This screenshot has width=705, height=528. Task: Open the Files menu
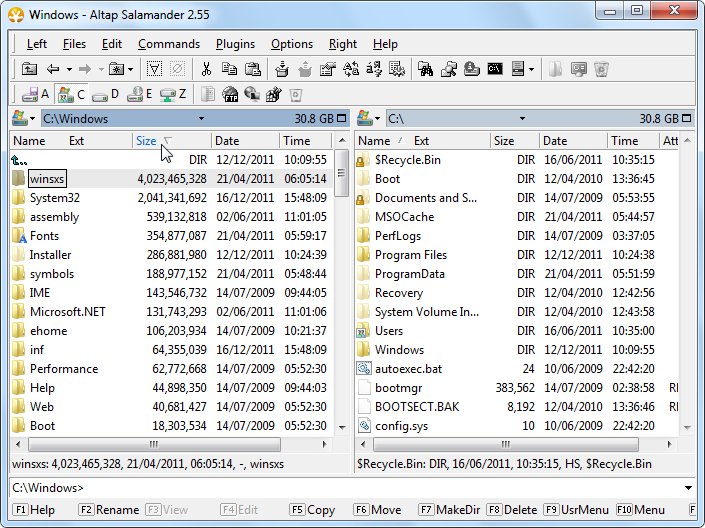point(74,44)
